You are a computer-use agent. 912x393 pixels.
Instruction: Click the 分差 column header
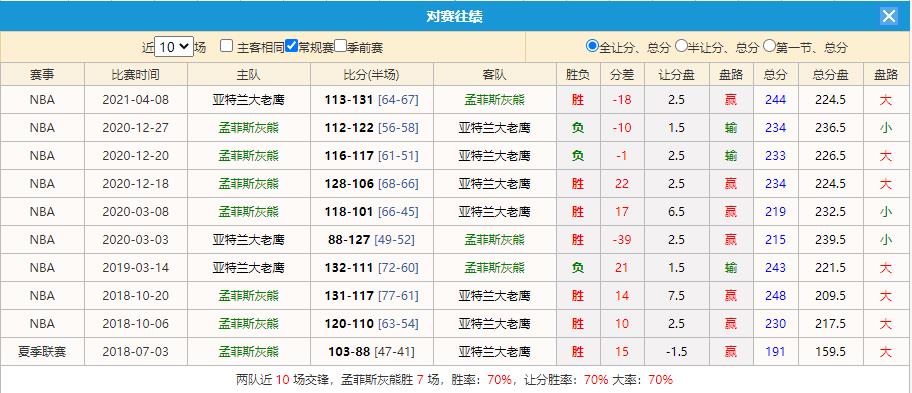click(x=622, y=74)
